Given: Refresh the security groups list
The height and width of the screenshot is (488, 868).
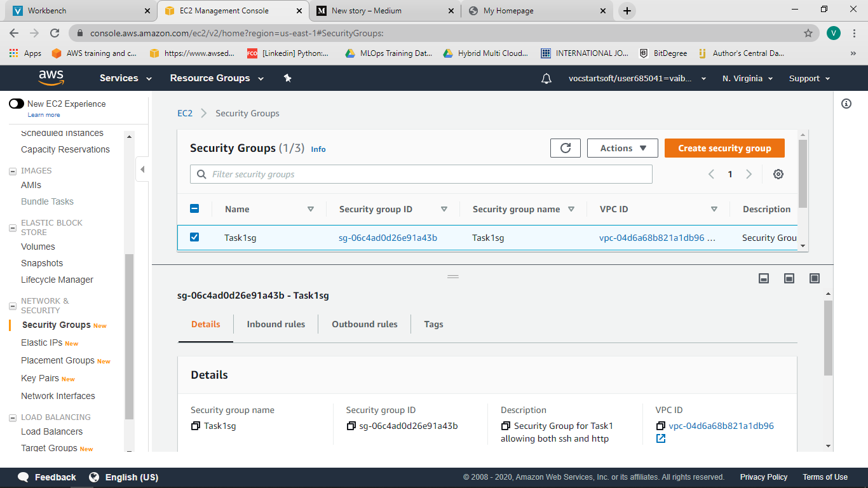Looking at the screenshot, I should point(565,147).
